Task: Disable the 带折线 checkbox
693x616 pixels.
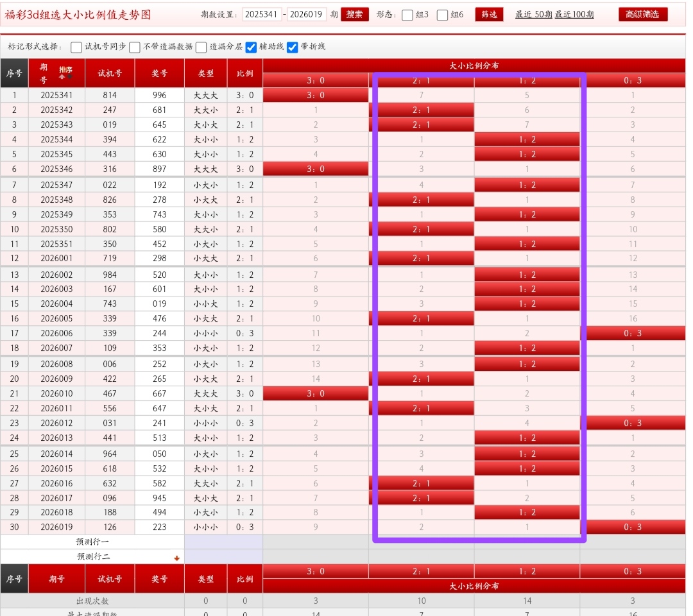Action: 293,47
